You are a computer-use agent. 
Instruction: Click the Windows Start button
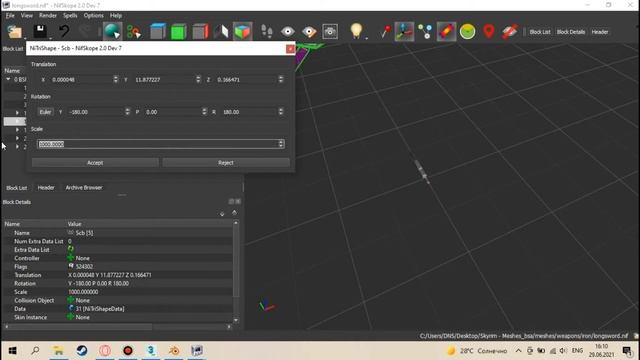12,351
